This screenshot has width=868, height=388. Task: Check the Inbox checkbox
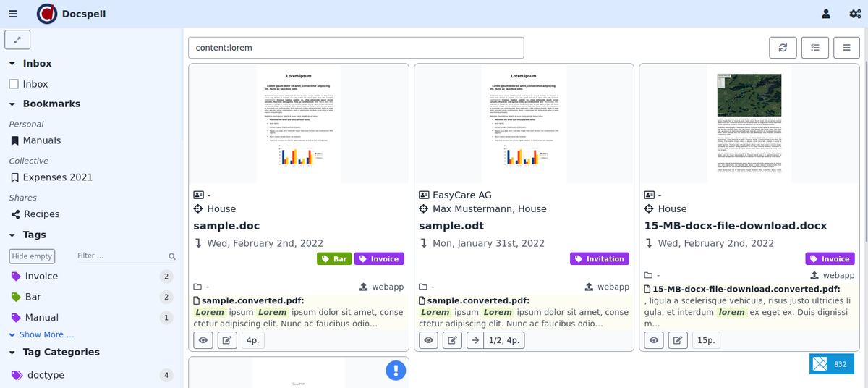14,84
